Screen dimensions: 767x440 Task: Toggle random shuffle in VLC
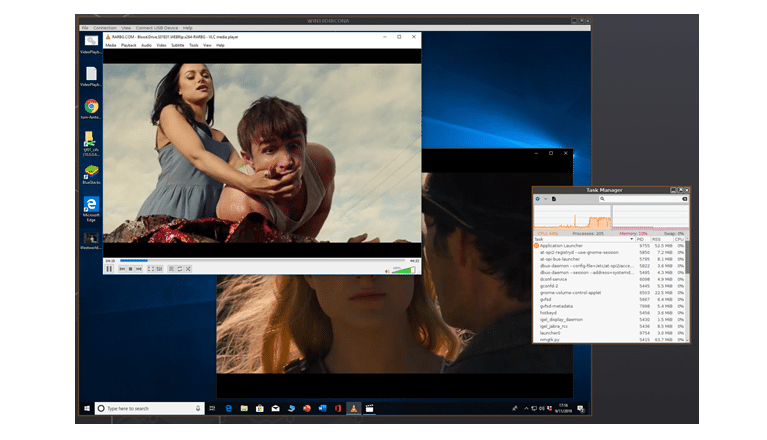click(x=188, y=269)
